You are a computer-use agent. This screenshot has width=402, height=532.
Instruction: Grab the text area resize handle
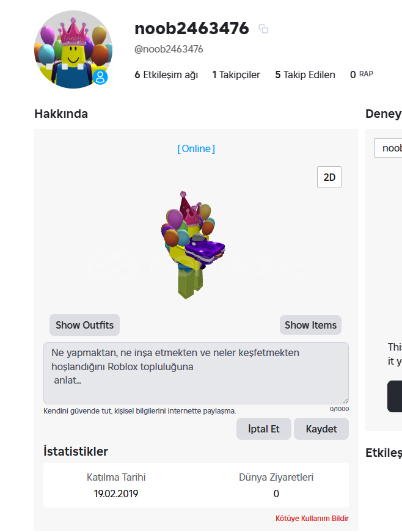[345, 401]
